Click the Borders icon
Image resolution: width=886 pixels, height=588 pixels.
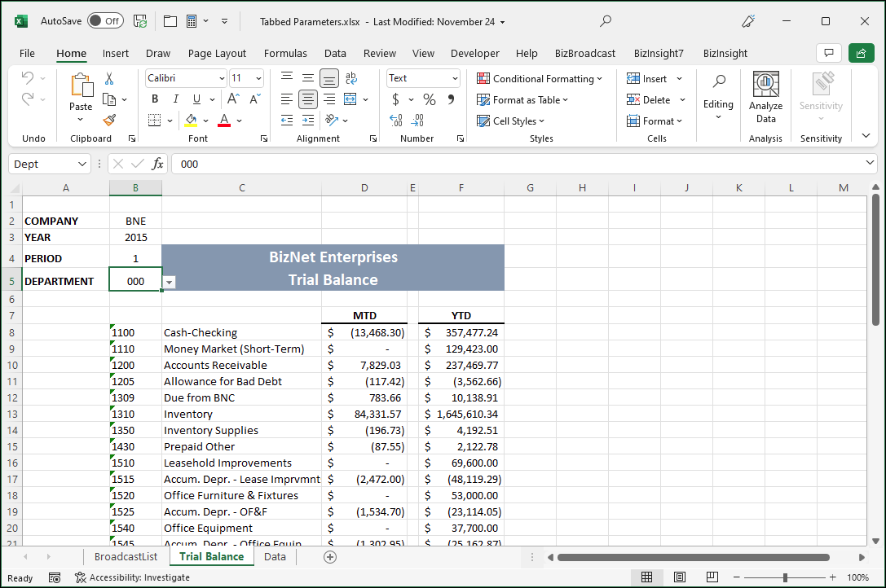click(x=154, y=121)
